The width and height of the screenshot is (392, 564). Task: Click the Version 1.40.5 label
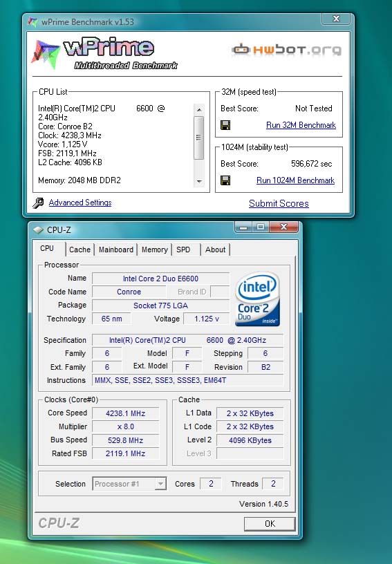[263, 504]
